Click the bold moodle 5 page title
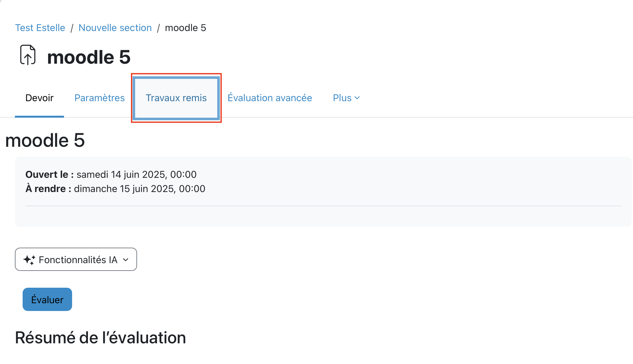 [89, 57]
